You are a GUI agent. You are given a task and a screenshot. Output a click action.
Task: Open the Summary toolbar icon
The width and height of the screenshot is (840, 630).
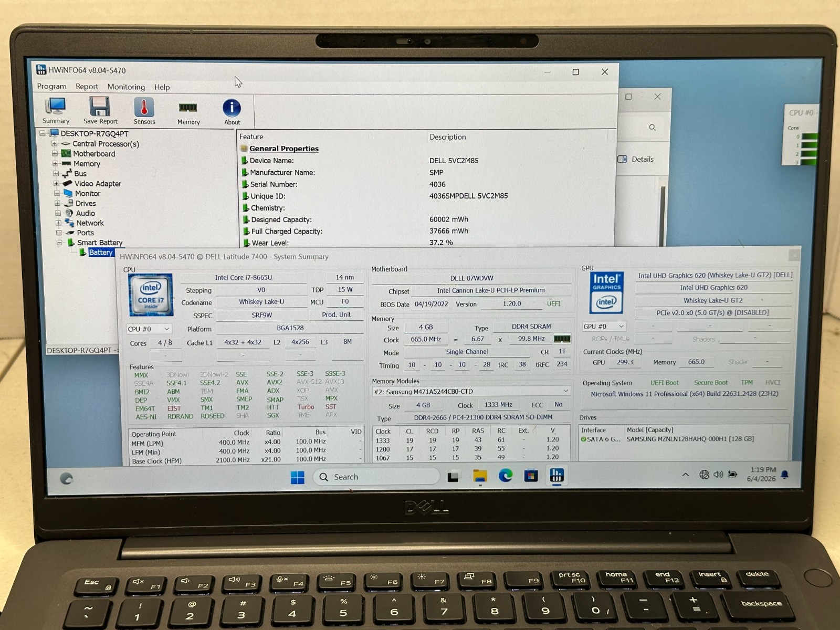coord(56,111)
